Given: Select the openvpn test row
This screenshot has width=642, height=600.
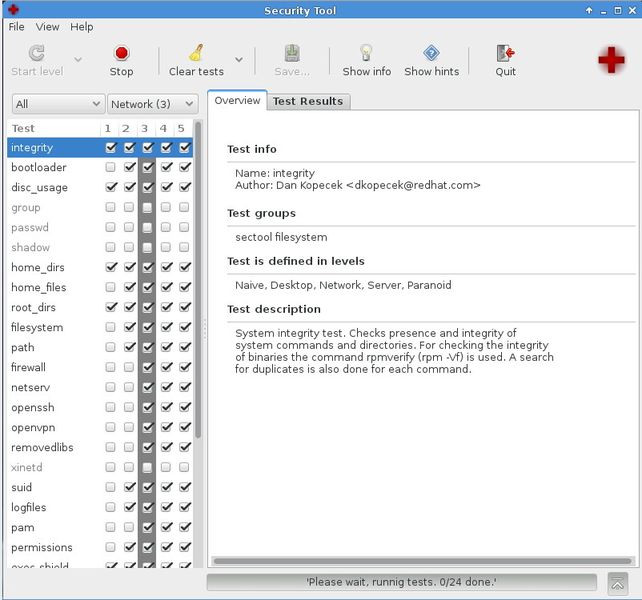Looking at the screenshot, I should pos(100,427).
